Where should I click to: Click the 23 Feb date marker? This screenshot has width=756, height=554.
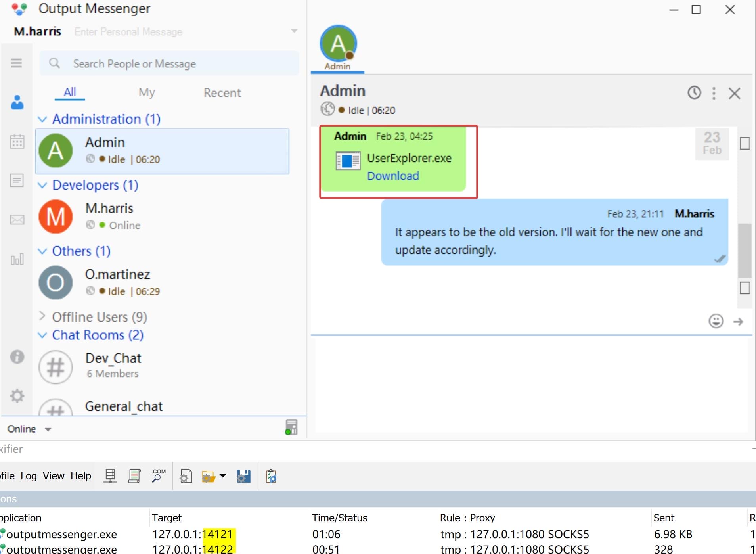pos(712,144)
